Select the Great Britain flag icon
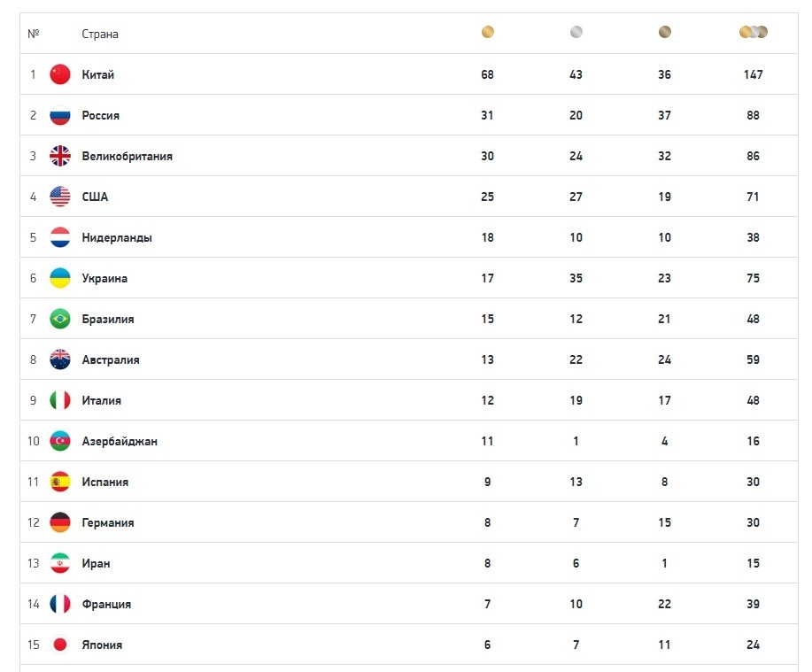This screenshot has width=812, height=672. (x=60, y=156)
